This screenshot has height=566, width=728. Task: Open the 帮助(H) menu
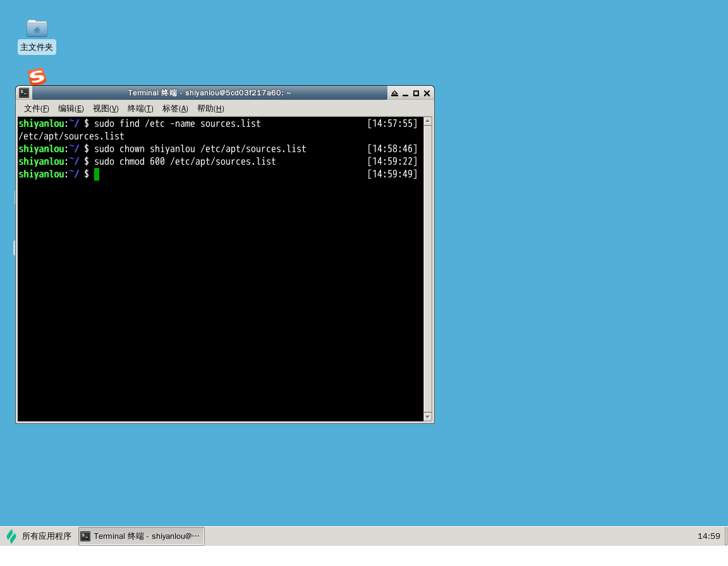coord(210,109)
